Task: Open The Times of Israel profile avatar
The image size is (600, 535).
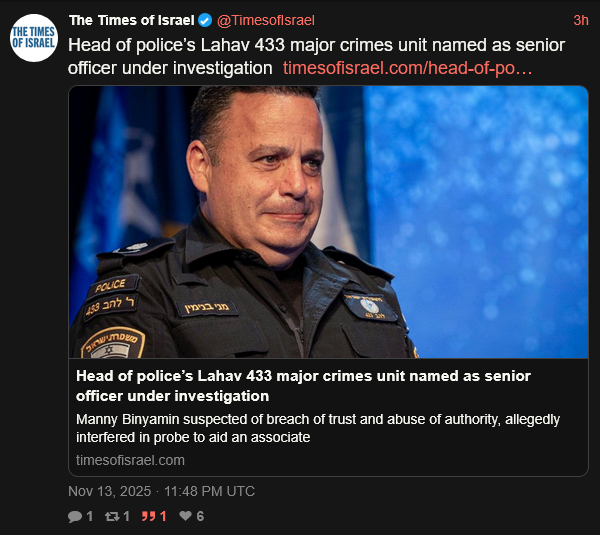Action: [34, 37]
